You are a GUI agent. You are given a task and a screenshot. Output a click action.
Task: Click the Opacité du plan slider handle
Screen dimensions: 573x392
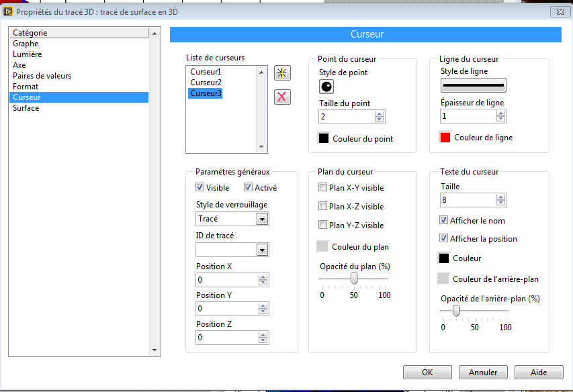click(x=354, y=279)
